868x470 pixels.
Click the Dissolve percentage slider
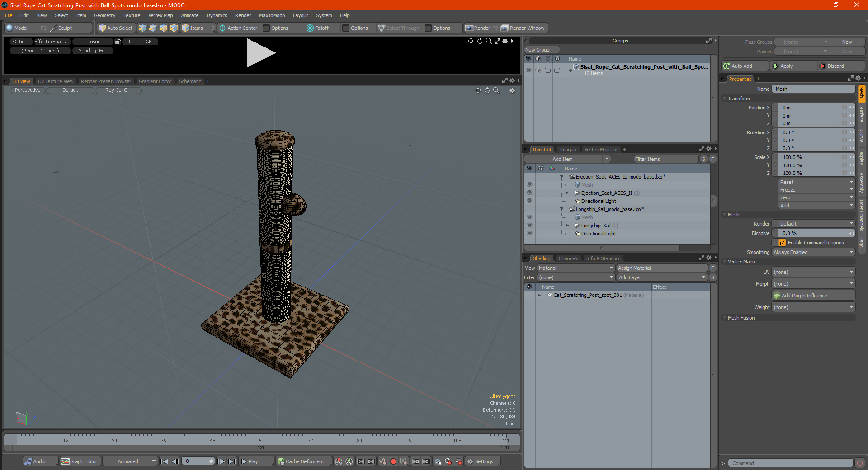(x=813, y=233)
